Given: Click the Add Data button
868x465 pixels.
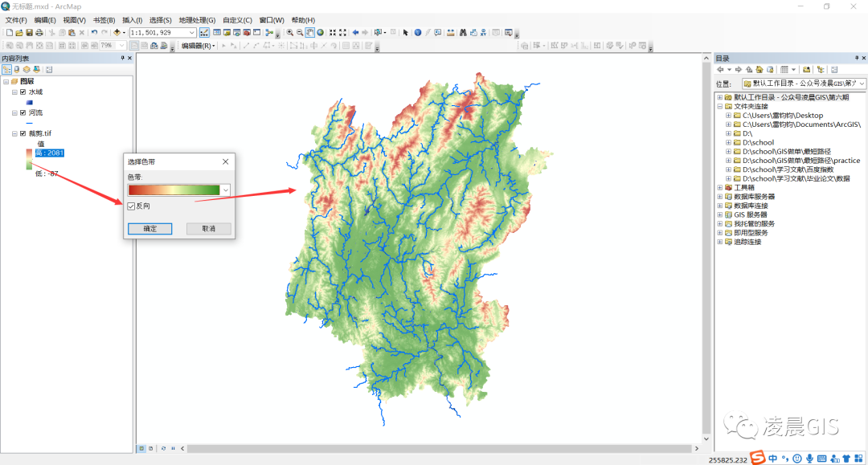Looking at the screenshot, I should pyautogui.click(x=117, y=33).
